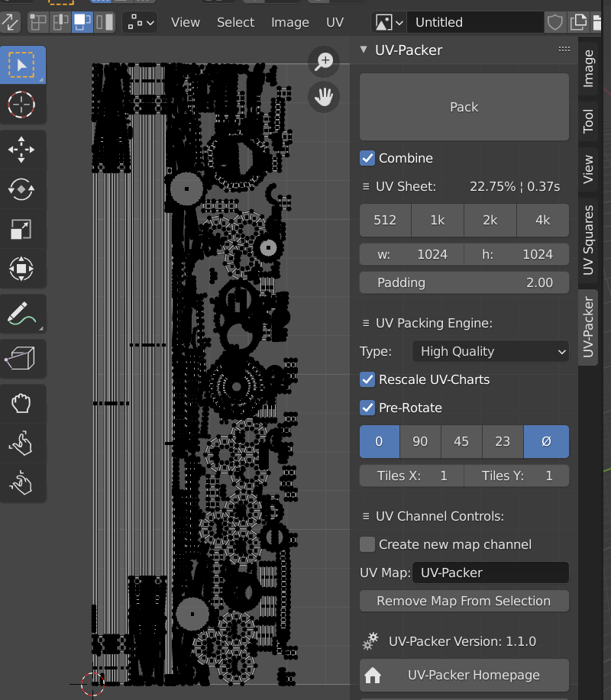The width and height of the screenshot is (611, 700).
Task: Choose the Move tool
Action: [21, 150]
